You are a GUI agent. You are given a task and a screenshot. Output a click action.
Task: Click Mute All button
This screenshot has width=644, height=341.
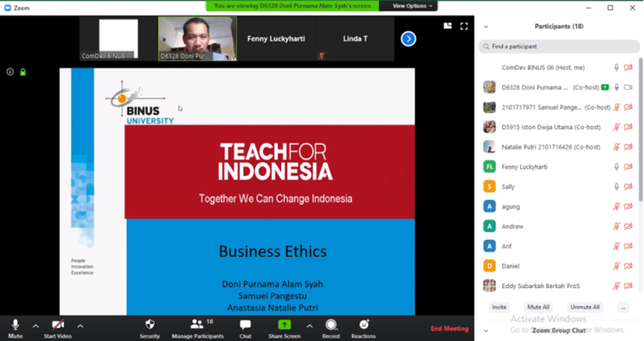click(x=538, y=307)
